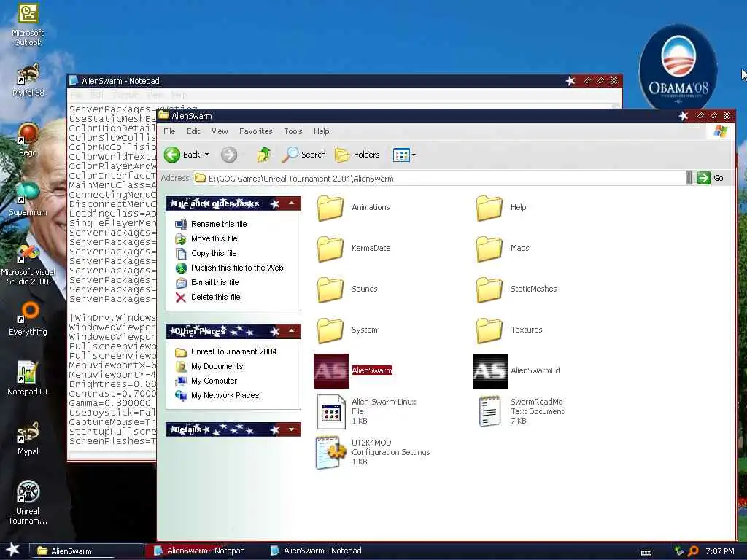This screenshot has height=560, width=747.
Task: Open the Back history dropdown arrow
Action: (206, 155)
